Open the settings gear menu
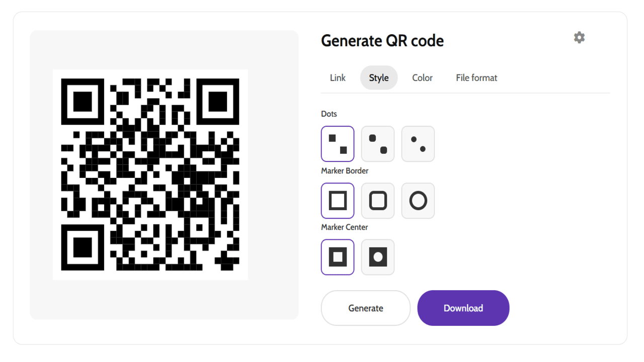Screen dimensions: 644x362 point(579,37)
